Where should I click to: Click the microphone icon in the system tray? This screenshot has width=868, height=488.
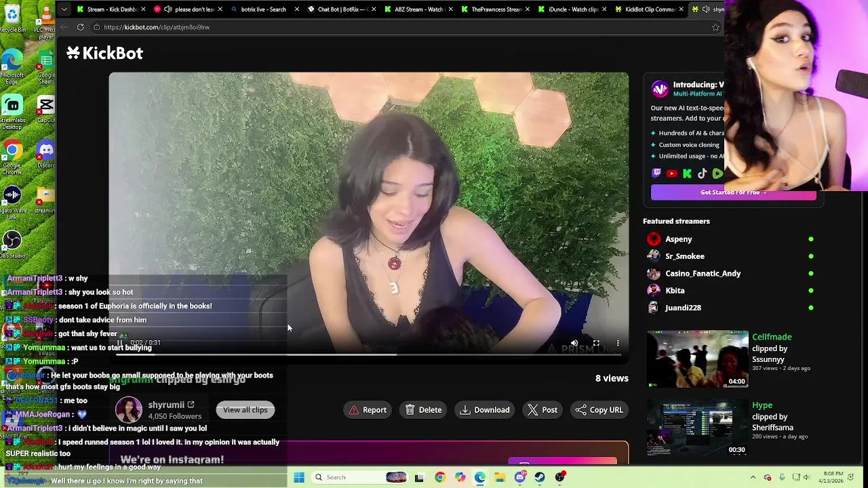(782, 477)
